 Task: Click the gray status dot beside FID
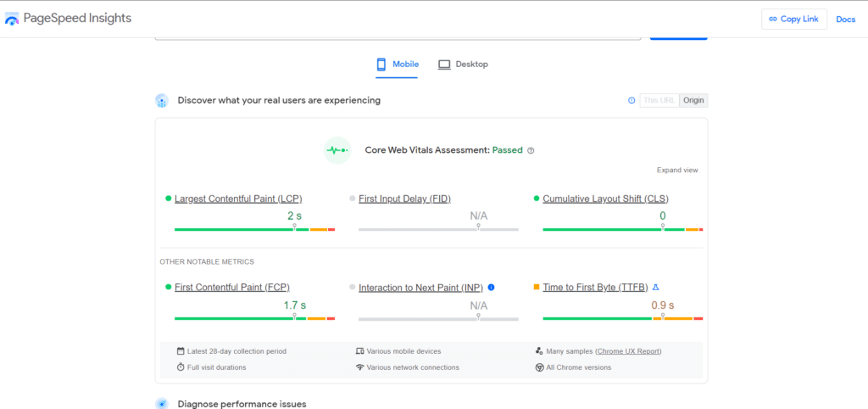[352, 198]
